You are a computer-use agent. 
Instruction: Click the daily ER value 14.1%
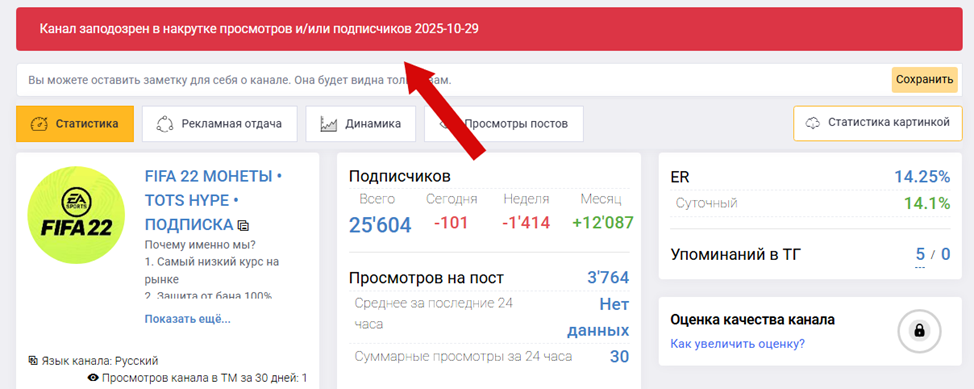927,203
